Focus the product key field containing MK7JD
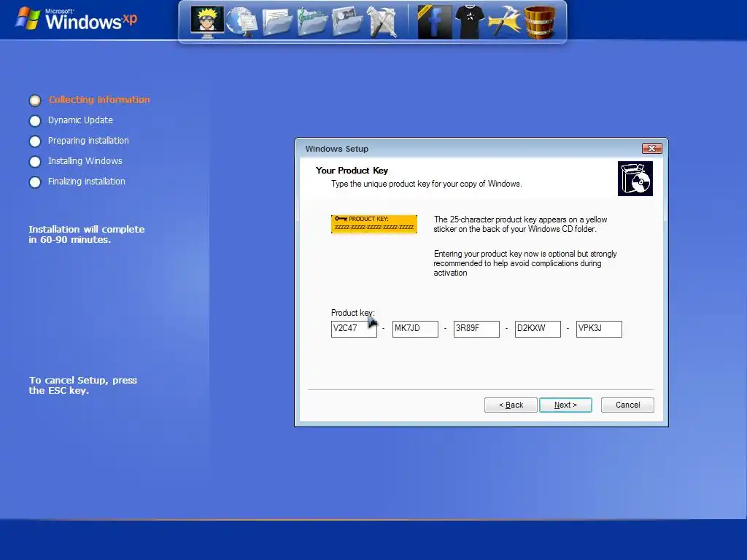 [415, 329]
